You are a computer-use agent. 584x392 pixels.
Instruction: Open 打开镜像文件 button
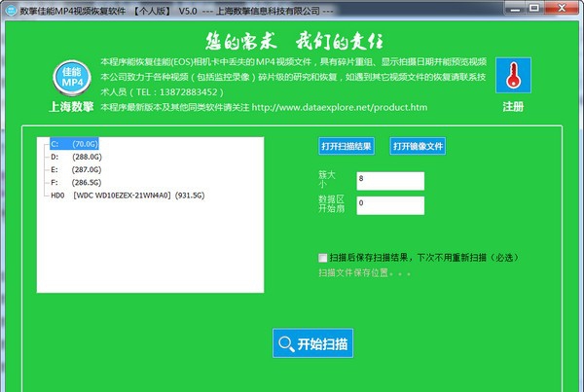point(418,146)
